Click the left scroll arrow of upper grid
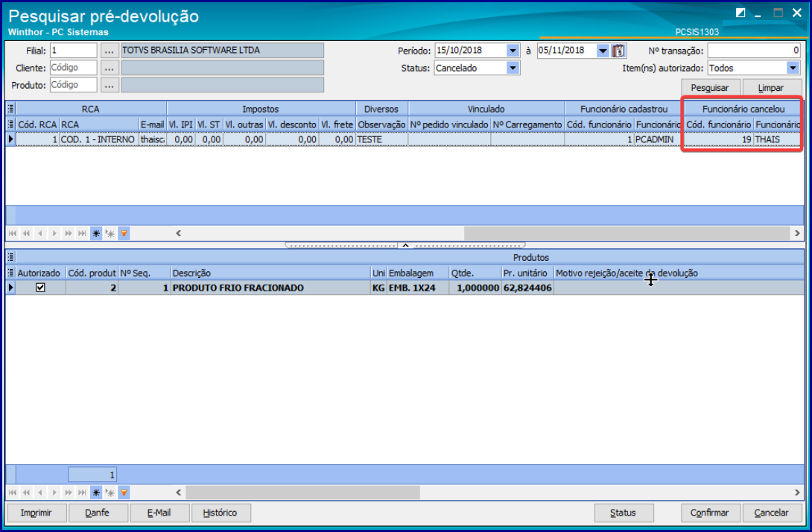This screenshot has width=812, height=532. [179, 234]
